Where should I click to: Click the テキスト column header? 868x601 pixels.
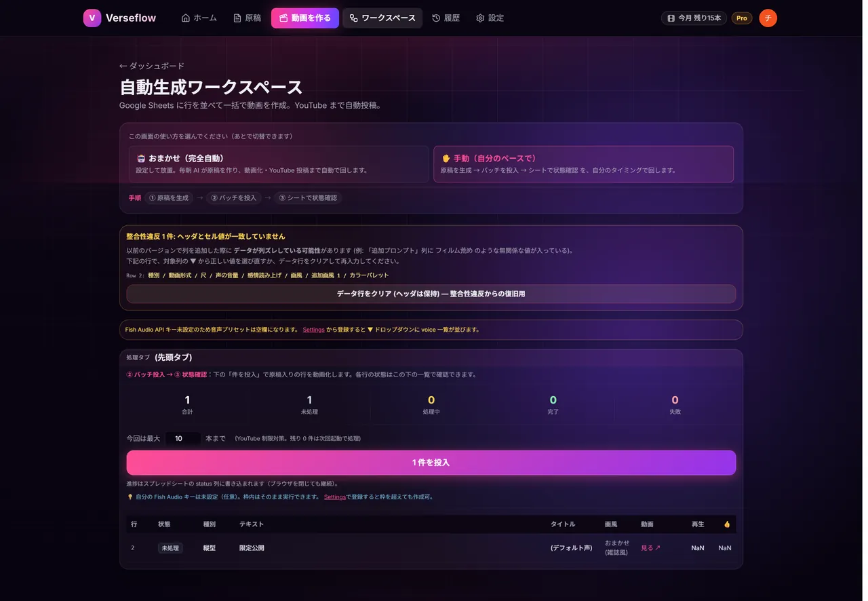[x=252, y=524]
